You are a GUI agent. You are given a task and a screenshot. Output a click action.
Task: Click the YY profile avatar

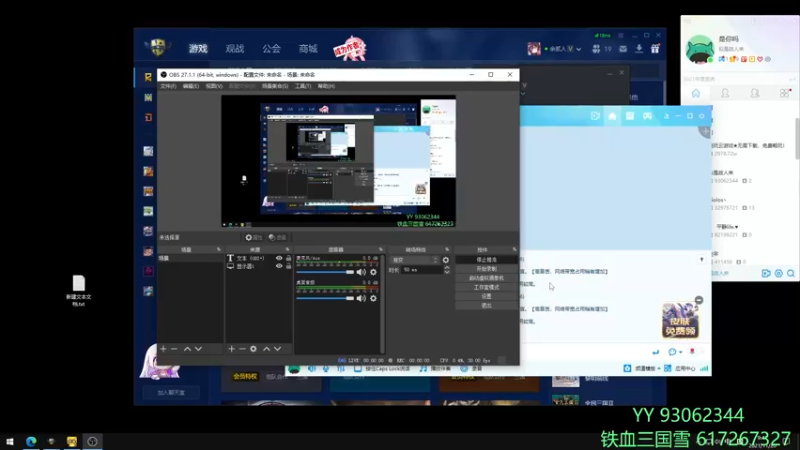699,49
